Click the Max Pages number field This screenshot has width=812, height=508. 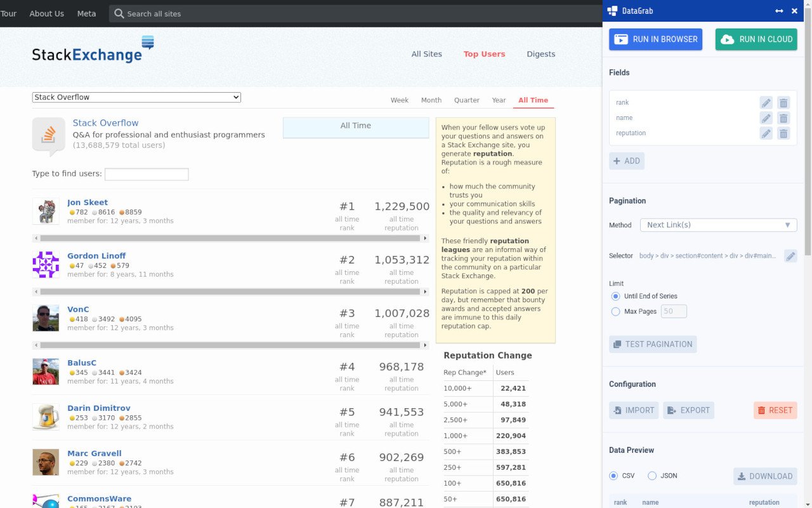pos(674,312)
